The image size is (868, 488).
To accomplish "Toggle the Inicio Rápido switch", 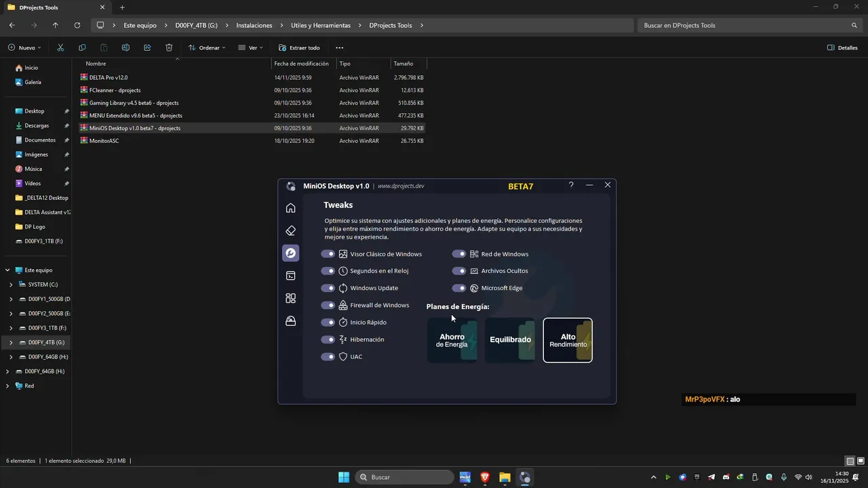I will pyautogui.click(x=328, y=323).
